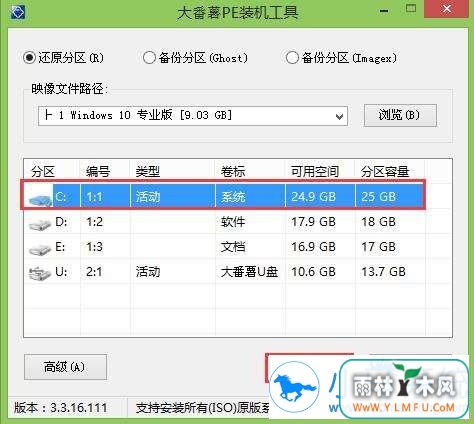Click the 支持安装所有(ISO) status bar text
The image size is (474, 424).
(x=203, y=408)
